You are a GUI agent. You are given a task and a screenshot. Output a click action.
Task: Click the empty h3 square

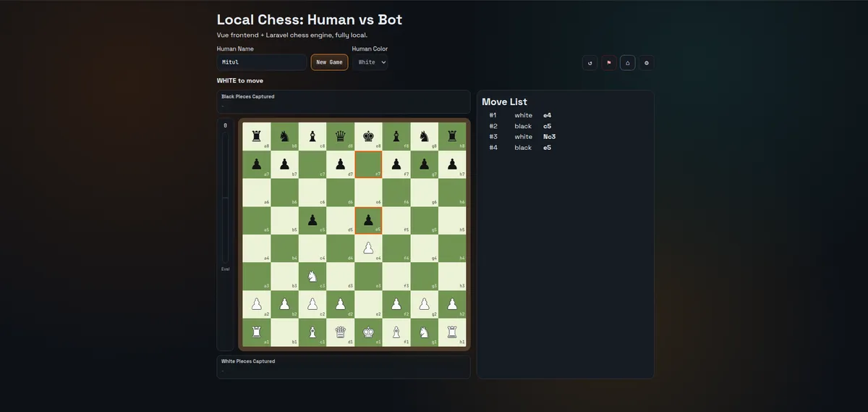point(453,276)
